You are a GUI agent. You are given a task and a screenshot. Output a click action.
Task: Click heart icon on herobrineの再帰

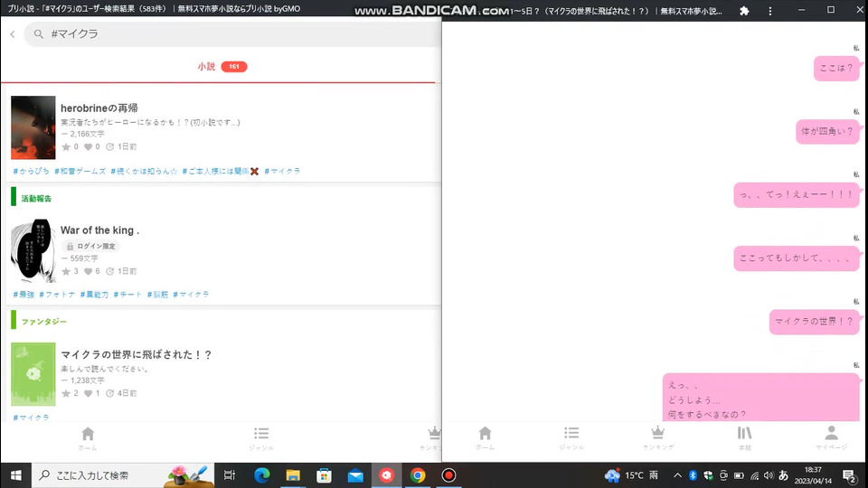[88, 146]
